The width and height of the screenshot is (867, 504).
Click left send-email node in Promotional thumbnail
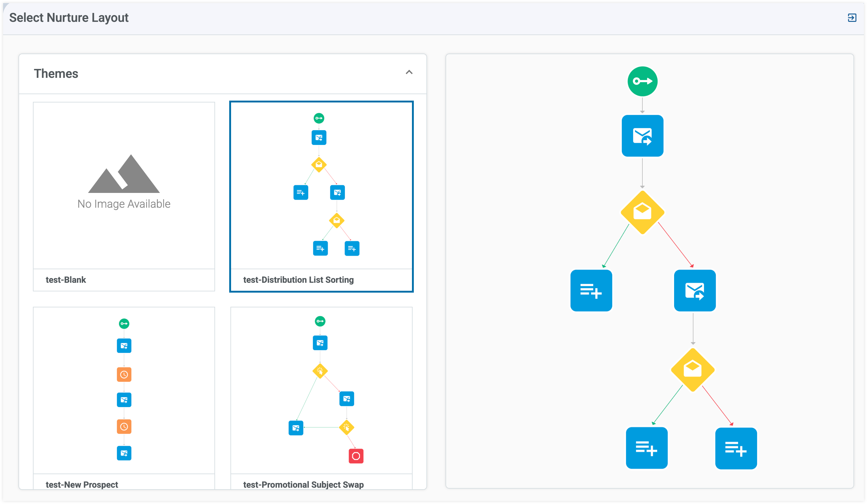(296, 428)
